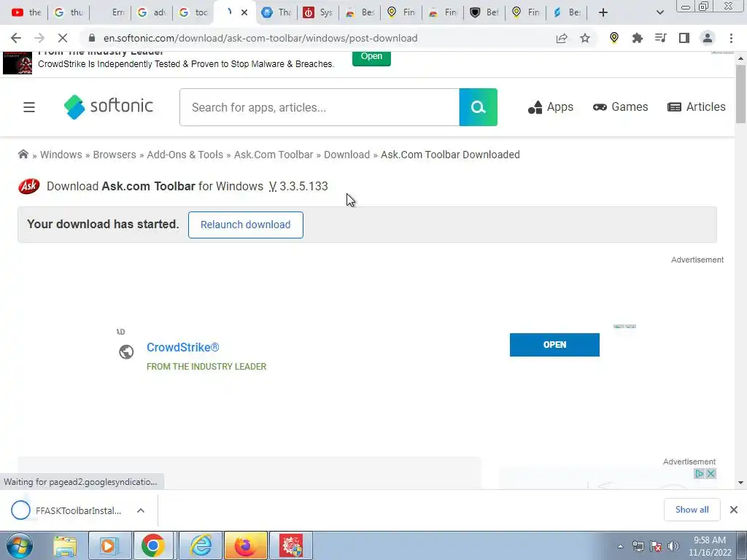Expand the tab search chevron
This screenshot has width=747, height=560.
point(659,12)
